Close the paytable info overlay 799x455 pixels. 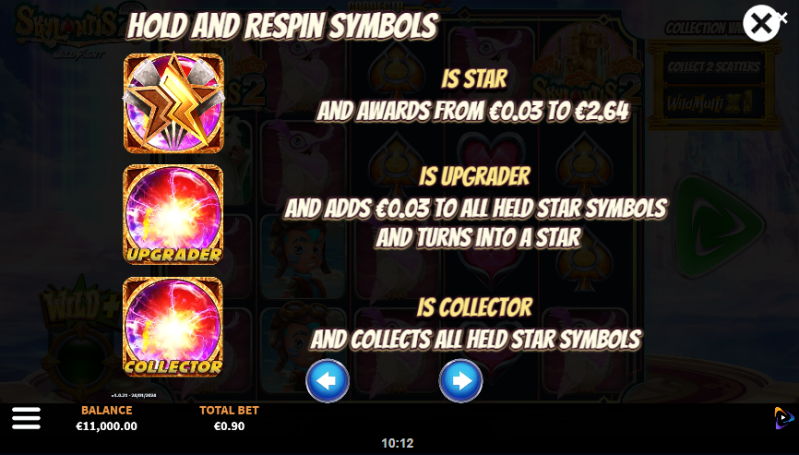[x=761, y=23]
